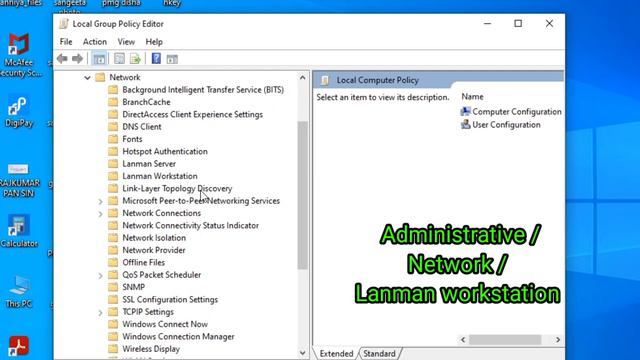
Task: Click the Back arrow toolbar icon
Action: (62, 59)
